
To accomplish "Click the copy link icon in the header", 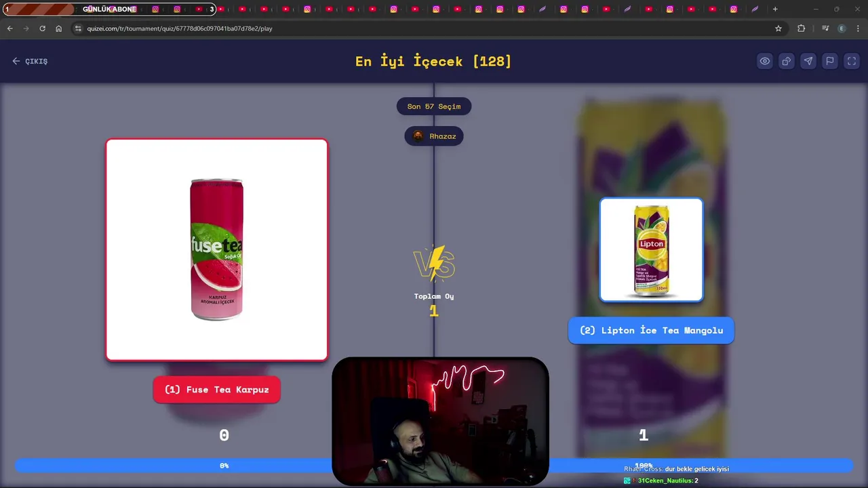I will (x=787, y=61).
